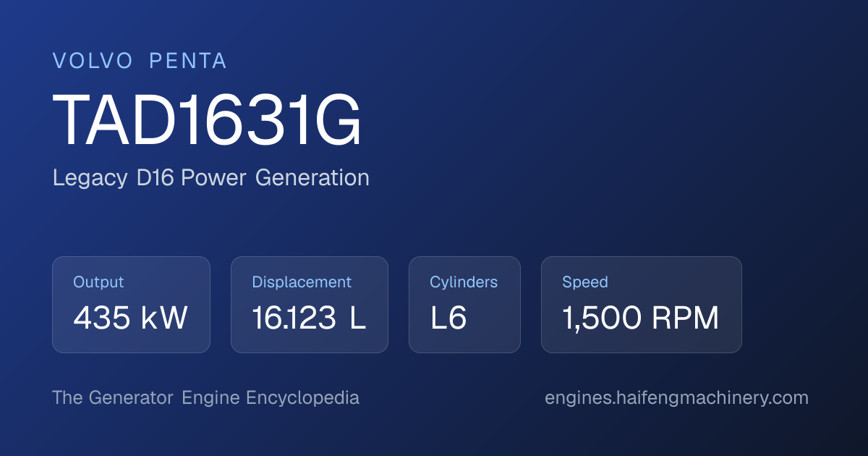Click the D16 text in the subtitle
Image resolution: width=868 pixels, height=456 pixels.
(155, 178)
